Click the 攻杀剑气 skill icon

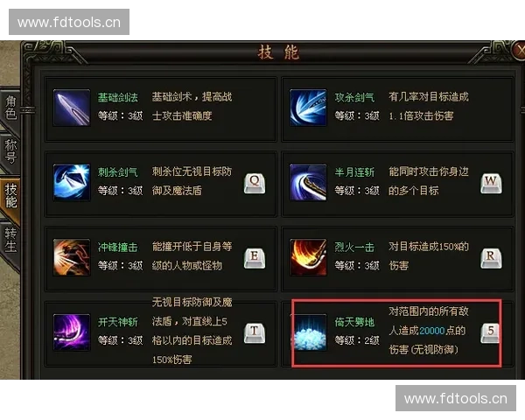click(308, 108)
